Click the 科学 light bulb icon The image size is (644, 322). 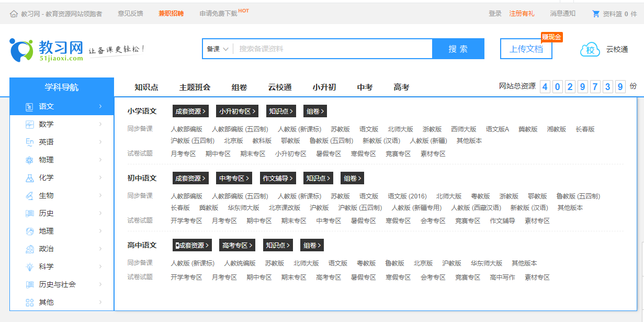[x=29, y=267]
